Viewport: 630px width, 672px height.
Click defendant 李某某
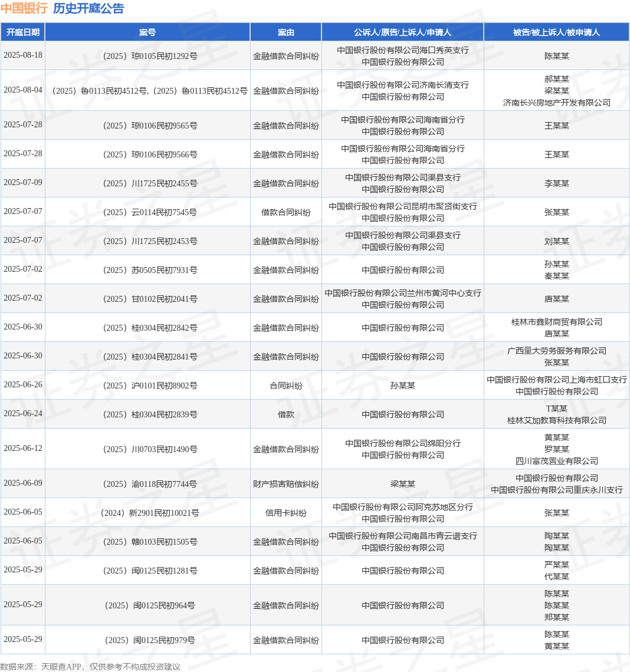tap(557, 183)
